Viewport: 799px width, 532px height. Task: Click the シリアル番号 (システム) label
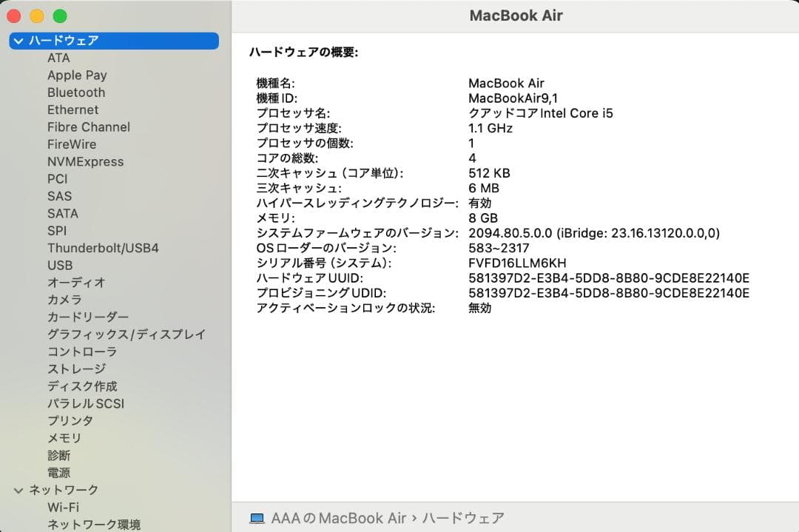point(324,263)
